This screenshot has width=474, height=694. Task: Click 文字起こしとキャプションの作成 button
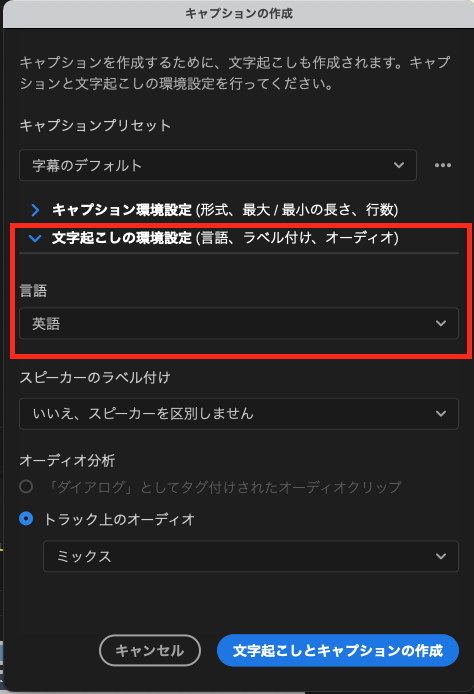tap(338, 650)
